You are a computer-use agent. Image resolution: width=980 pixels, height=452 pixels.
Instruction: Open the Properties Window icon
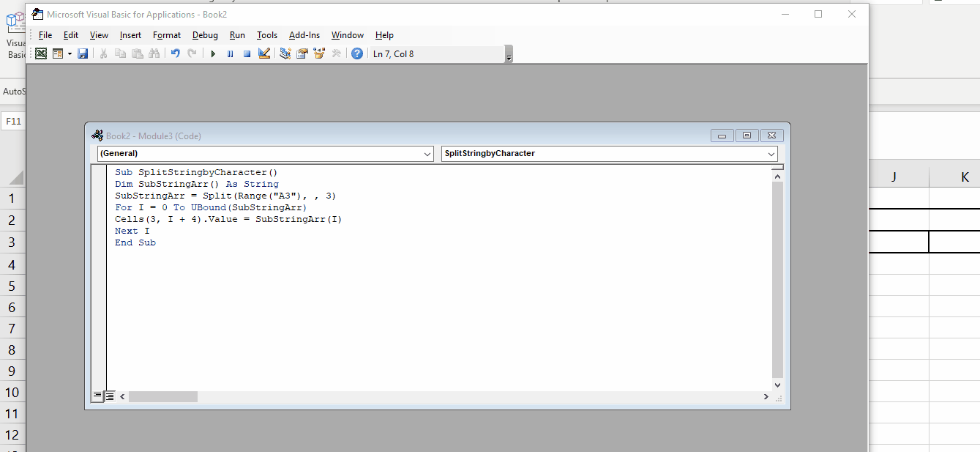point(302,53)
